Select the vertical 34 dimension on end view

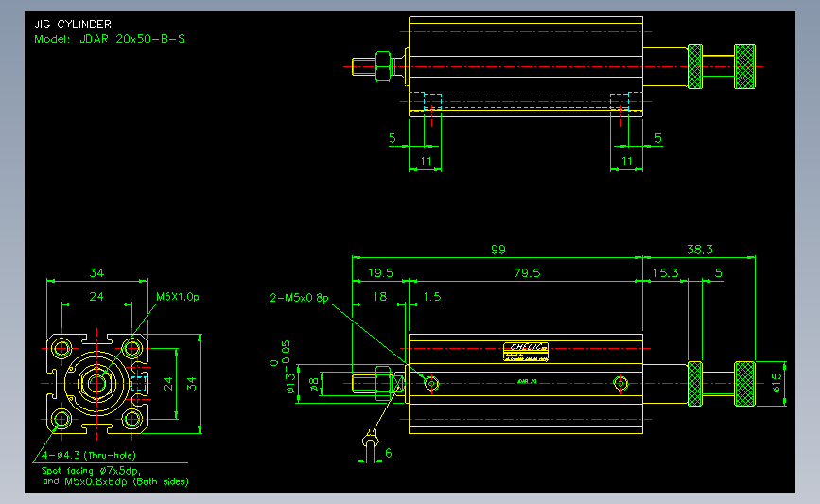(x=192, y=384)
